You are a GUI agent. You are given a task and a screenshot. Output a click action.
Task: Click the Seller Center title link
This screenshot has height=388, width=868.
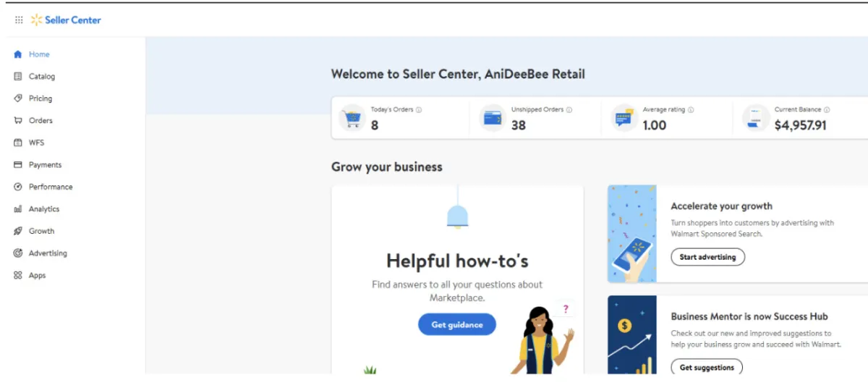(x=73, y=20)
